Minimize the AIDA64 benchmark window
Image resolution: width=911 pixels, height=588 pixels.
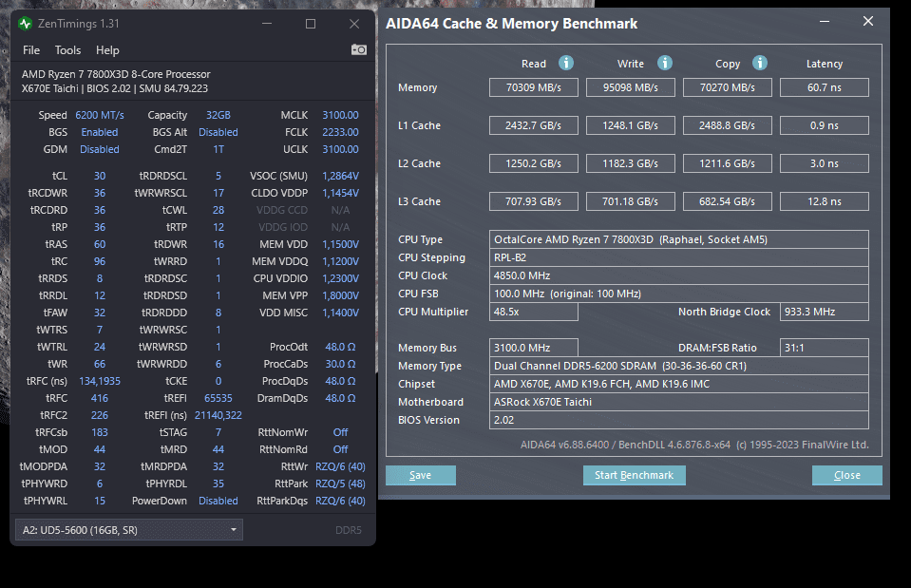point(825,22)
